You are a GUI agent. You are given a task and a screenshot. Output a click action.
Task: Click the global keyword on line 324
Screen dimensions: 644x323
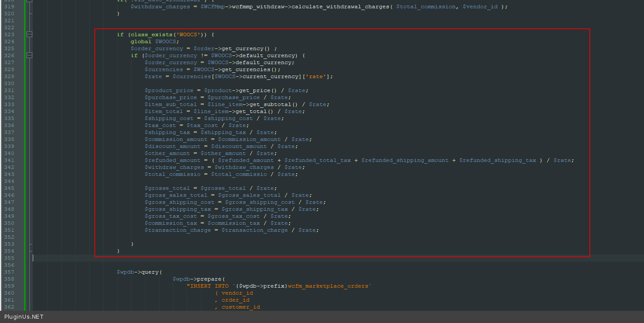[141, 41]
